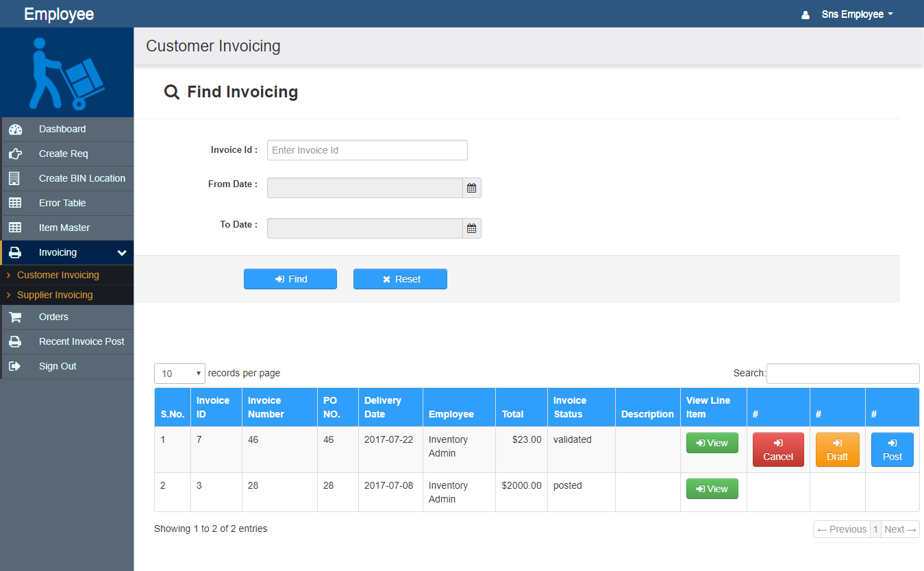View line items for invoice 3
This screenshot has height=571, width=924.
tap(712, 488)
